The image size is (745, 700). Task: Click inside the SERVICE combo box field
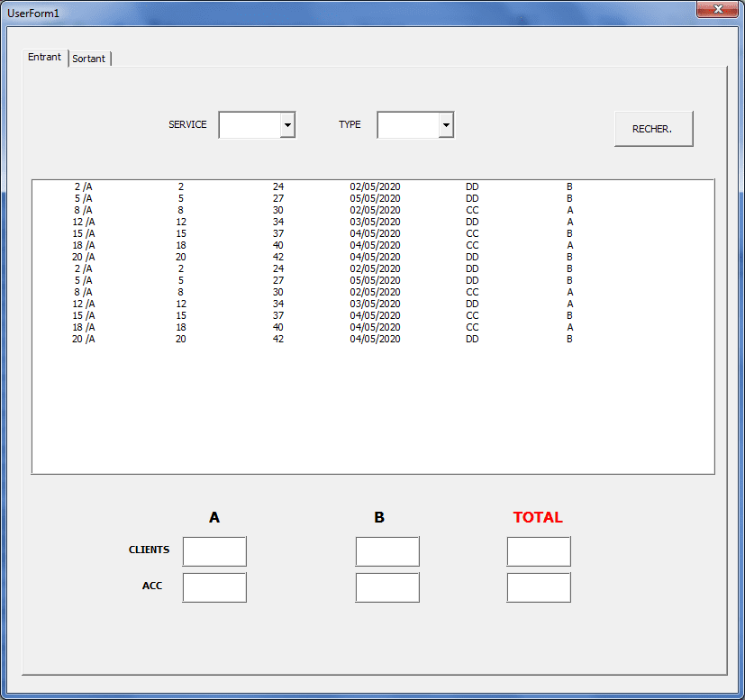[250, 125]
